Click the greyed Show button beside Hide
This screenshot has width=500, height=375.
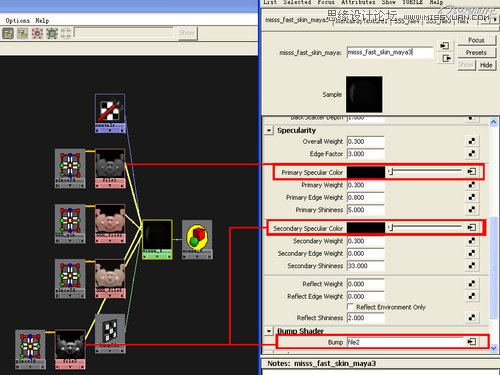point(466,65)
